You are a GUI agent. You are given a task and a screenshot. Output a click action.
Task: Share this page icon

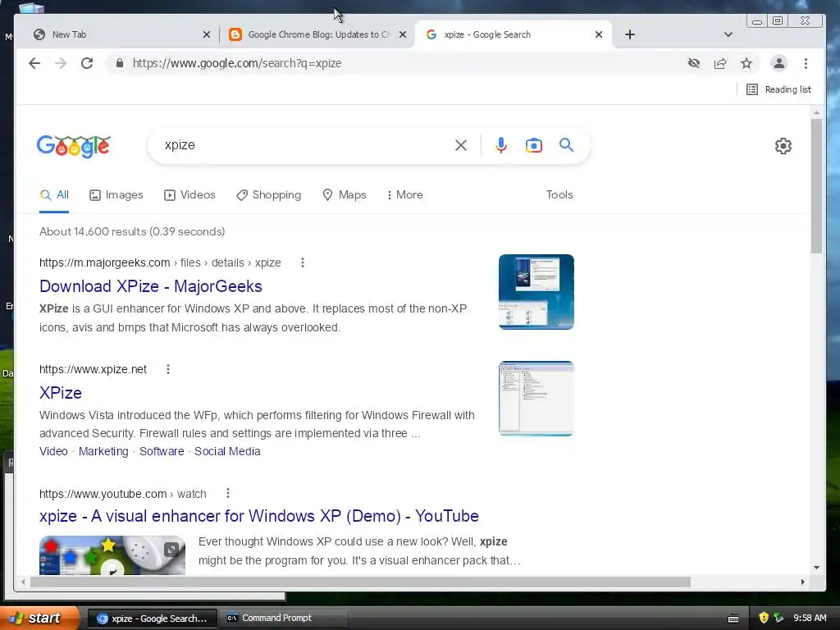(720, 63)
